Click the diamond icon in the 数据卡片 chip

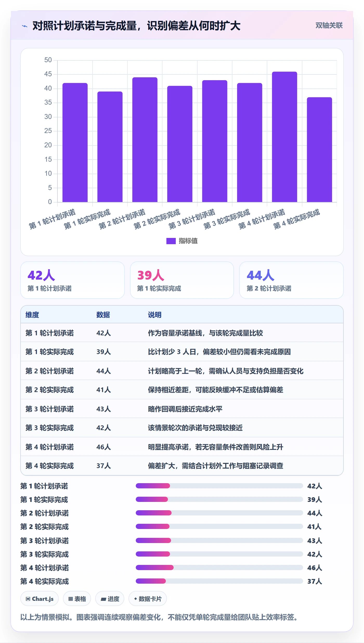point(135,599)
